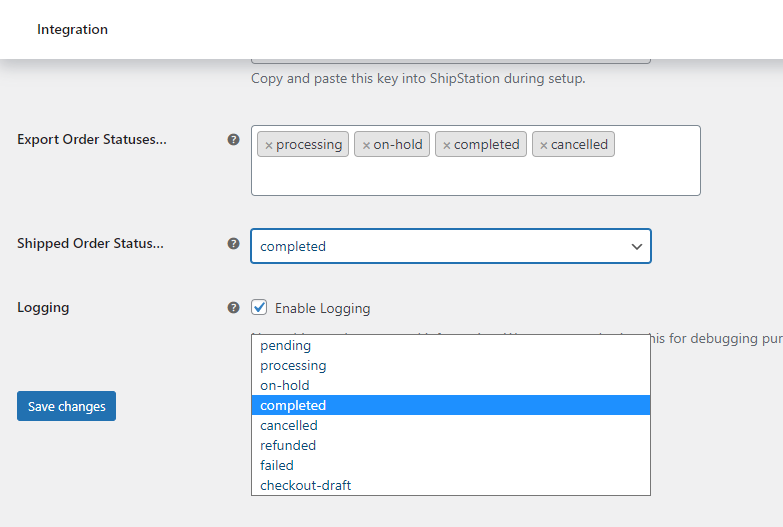The height and width of the screenshot is (527, 783).
Task: Select pending from the status list
Action: [285, 346]
